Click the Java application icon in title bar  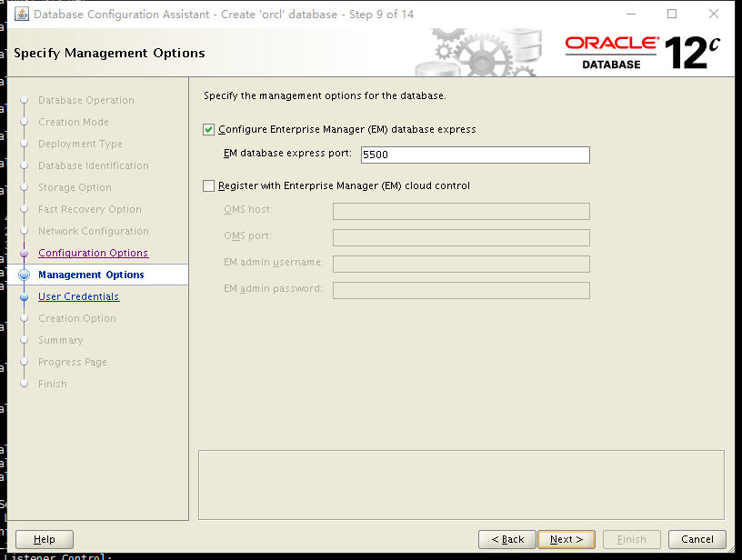click(21, 15)
